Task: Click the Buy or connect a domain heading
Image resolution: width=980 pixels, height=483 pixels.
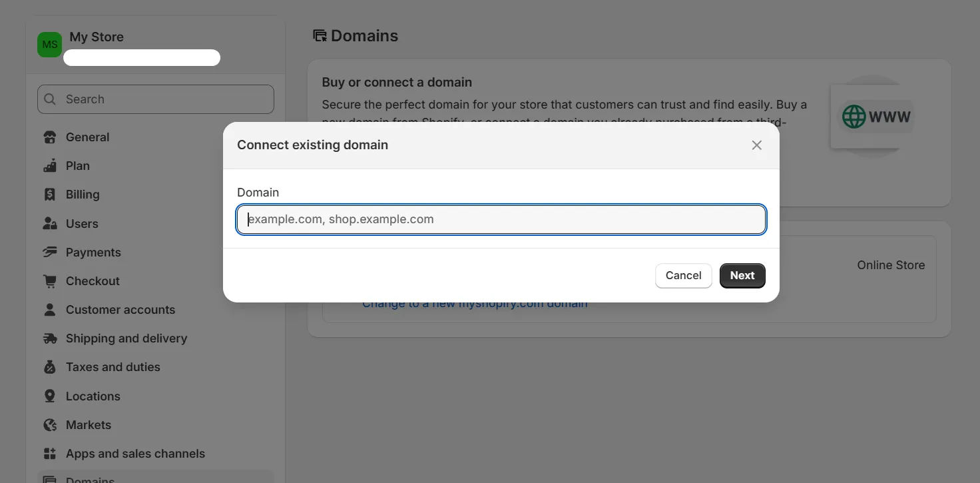Action: tap(397, 83)
